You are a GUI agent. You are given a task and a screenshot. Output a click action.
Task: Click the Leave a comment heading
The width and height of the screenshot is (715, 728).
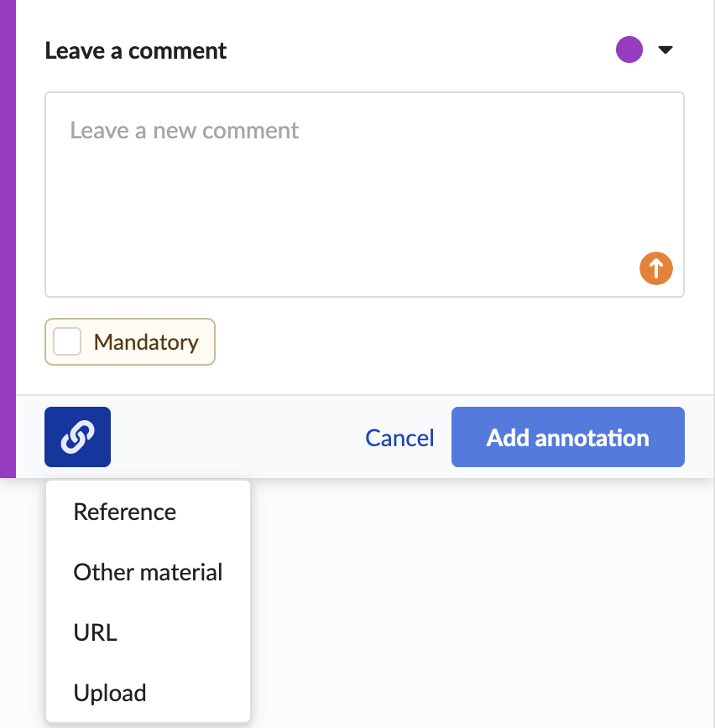(x=136, y=50)
